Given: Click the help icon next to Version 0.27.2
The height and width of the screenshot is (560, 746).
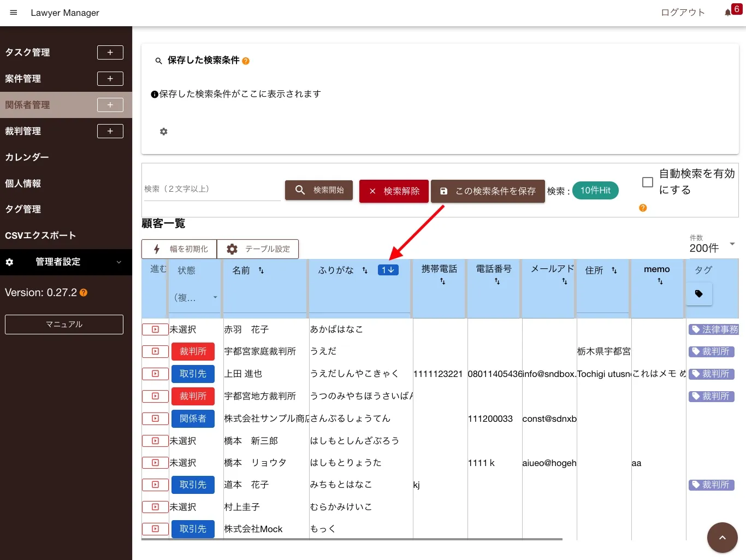Looking at the screenshot, I should coord(84,293).
